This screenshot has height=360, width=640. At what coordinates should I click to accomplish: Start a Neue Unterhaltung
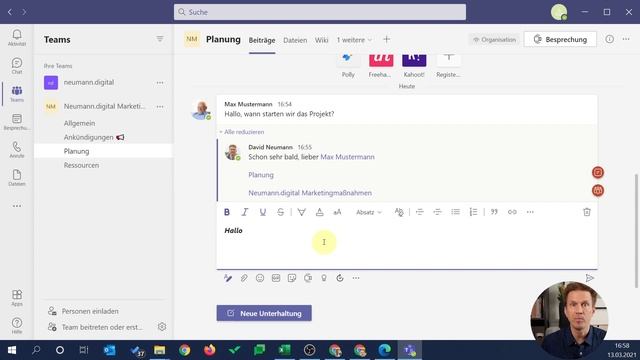264,313
